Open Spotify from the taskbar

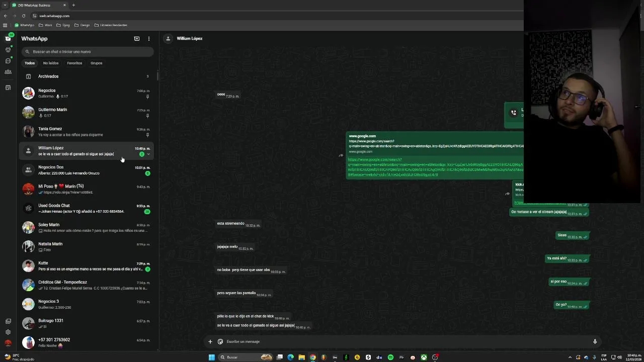(x=390, y=357)
